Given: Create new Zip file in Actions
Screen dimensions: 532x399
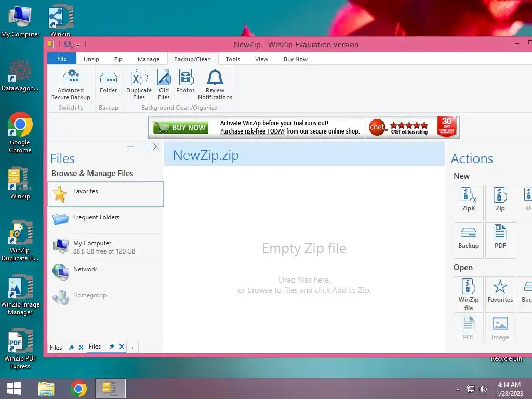Looking at the screenshot, I should pyautogui.click(x=500, y=203).
